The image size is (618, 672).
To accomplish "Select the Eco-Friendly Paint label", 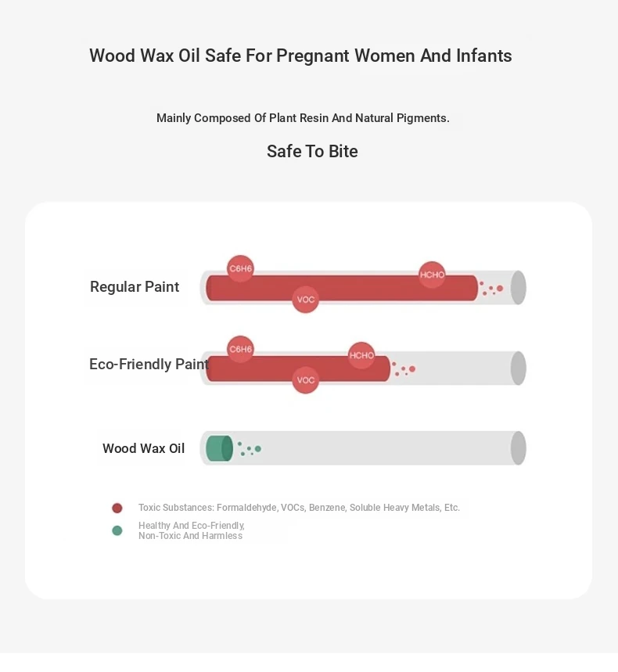I will click(149, 365).
